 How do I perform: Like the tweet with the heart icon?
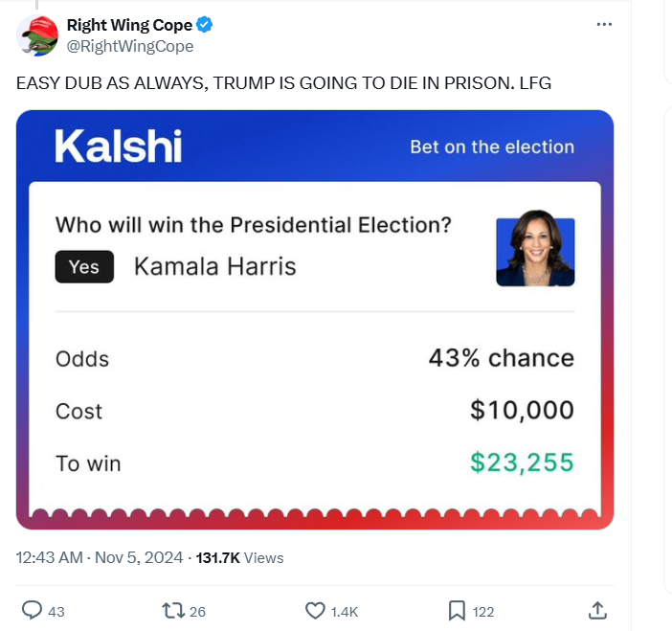[315, 610]
